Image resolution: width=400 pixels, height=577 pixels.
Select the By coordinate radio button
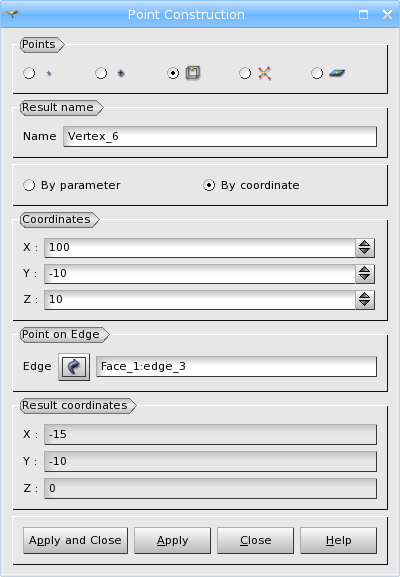click(x=209, y=185)
